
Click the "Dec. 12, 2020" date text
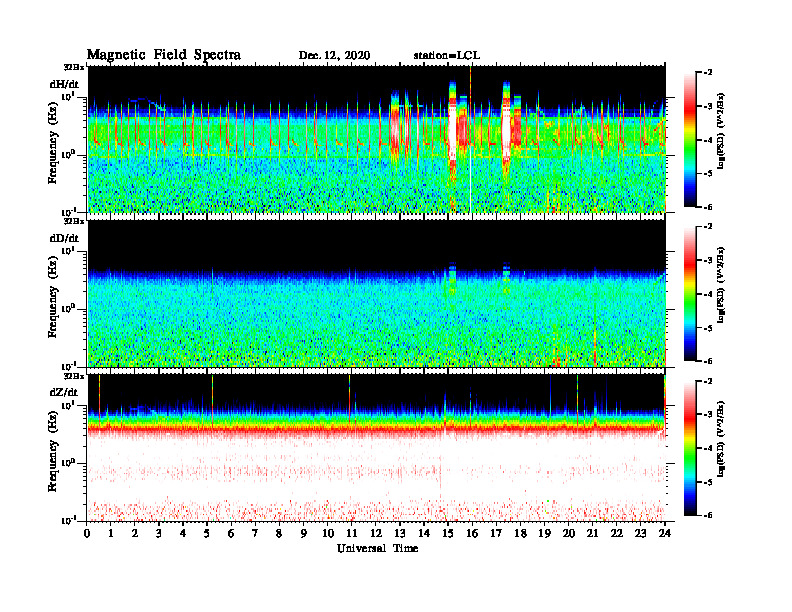click(x=334, y=56)
